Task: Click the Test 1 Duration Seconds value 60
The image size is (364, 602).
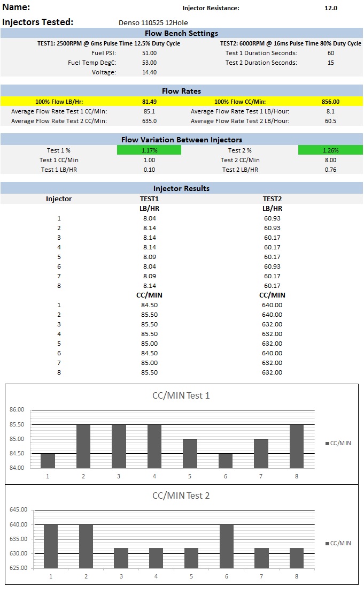Action: (x=331, y=53)
